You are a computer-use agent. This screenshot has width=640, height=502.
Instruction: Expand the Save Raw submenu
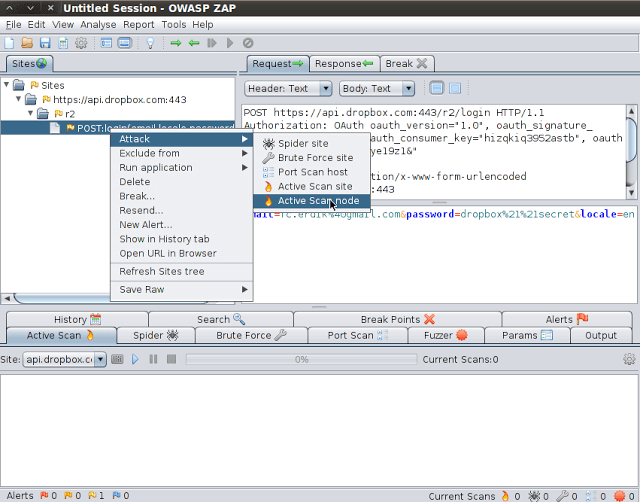tap(182, 289)
